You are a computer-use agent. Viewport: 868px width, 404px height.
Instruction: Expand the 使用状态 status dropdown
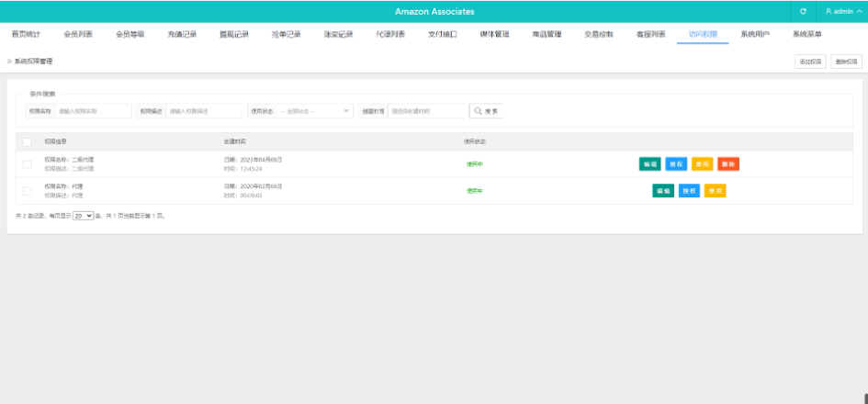click(314, 111)
